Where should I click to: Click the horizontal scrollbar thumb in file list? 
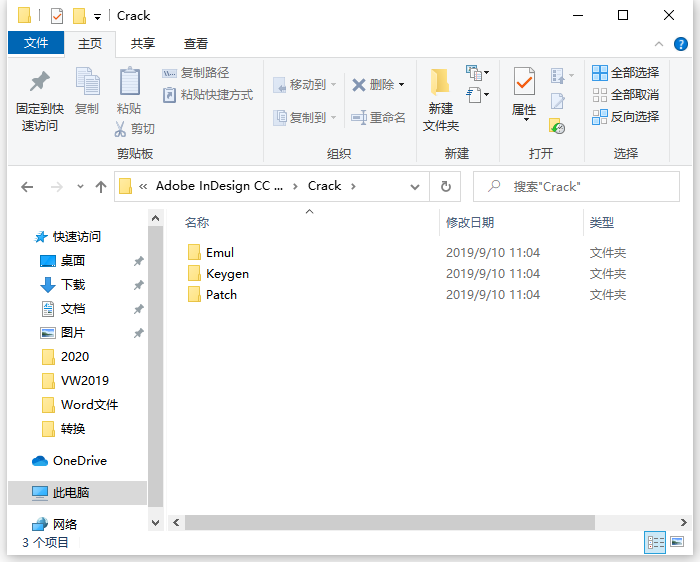coord(390,523)
